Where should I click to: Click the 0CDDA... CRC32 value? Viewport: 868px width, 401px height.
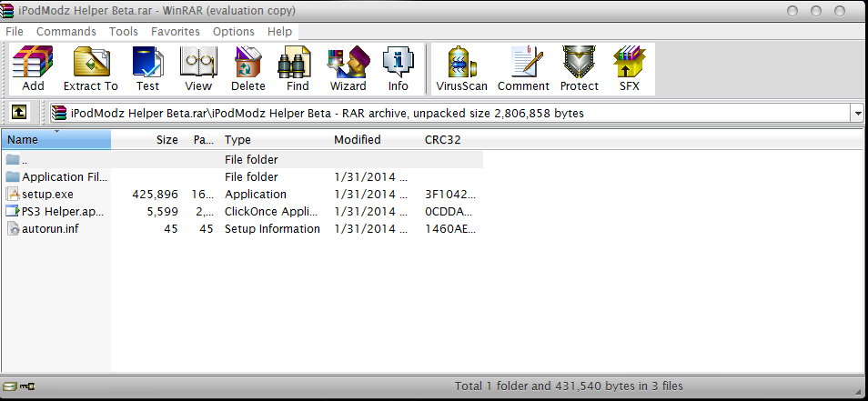tap(450, 211)
